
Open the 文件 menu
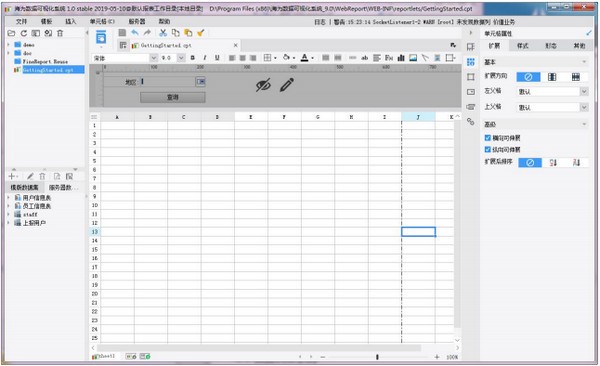21,21
